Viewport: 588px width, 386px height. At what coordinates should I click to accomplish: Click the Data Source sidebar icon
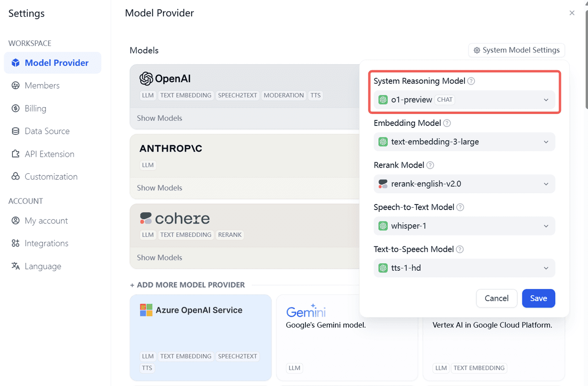[15, 131]
